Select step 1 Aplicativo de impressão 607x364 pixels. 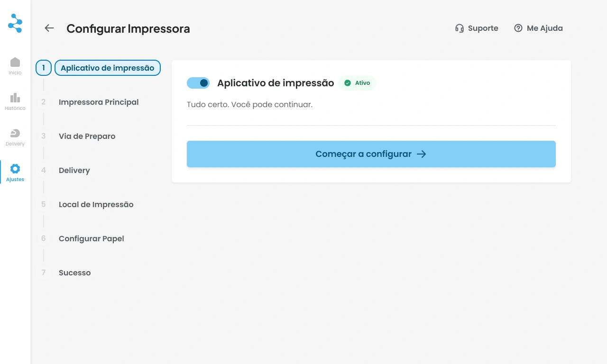coord(108,68)
